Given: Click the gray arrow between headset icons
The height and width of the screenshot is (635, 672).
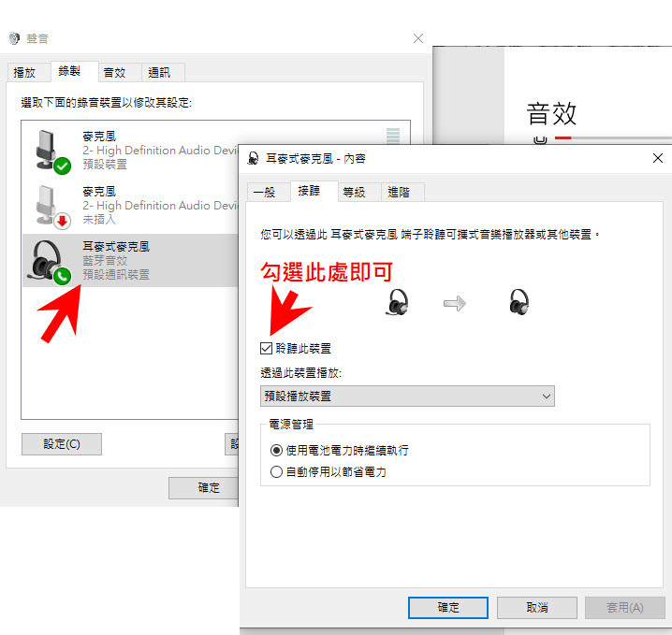Looking at the screenshot, I should coord(455,303).
